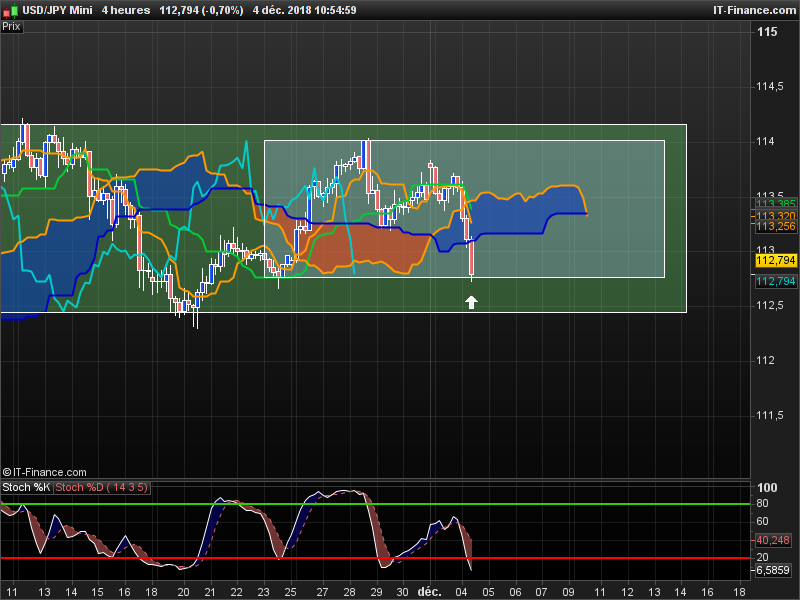This screenshot has height=600, width=800.
Task: Click the 114,5 level on price axis
Action: point(769,86)
